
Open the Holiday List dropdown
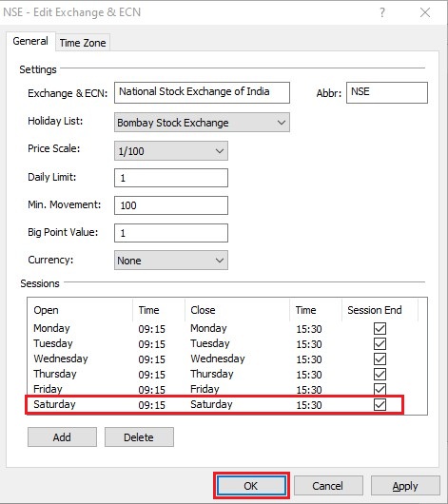point(202,123)
